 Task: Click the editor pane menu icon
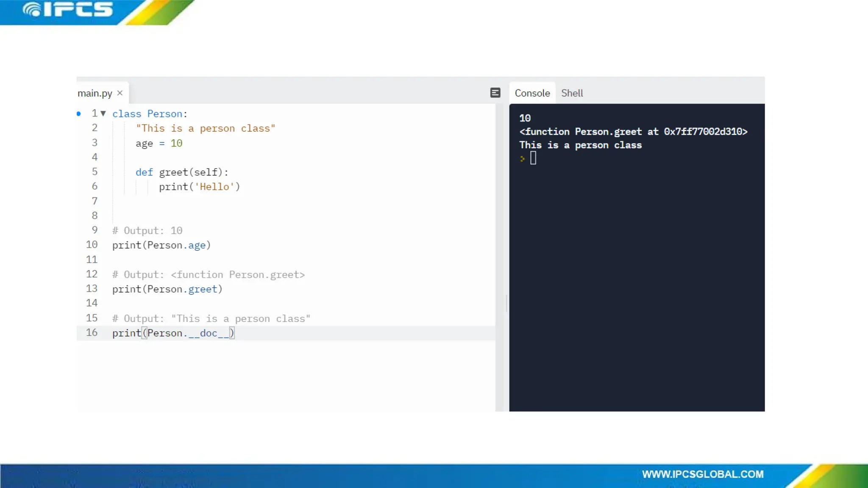click(495, 93)
